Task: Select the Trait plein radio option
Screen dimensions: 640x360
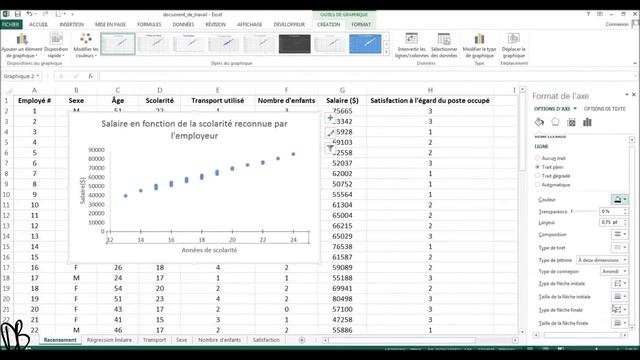Action: click(538, 167)
